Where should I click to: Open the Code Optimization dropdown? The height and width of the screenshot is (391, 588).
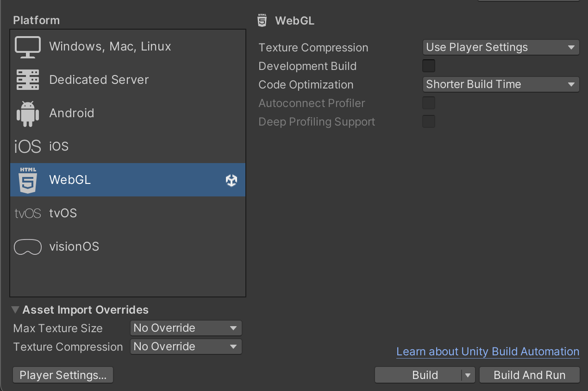point(500,84)
